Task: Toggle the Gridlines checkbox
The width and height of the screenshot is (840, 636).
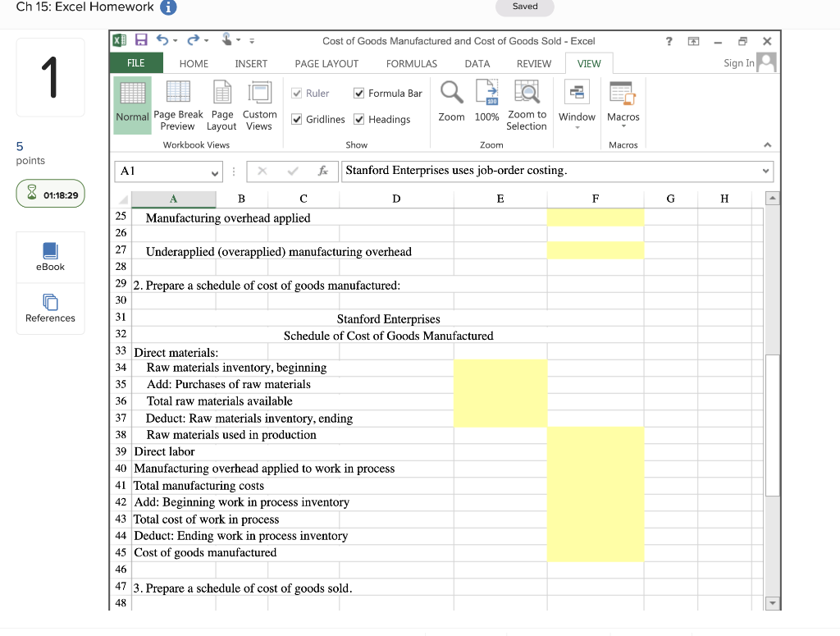Action: coord(298,119)
